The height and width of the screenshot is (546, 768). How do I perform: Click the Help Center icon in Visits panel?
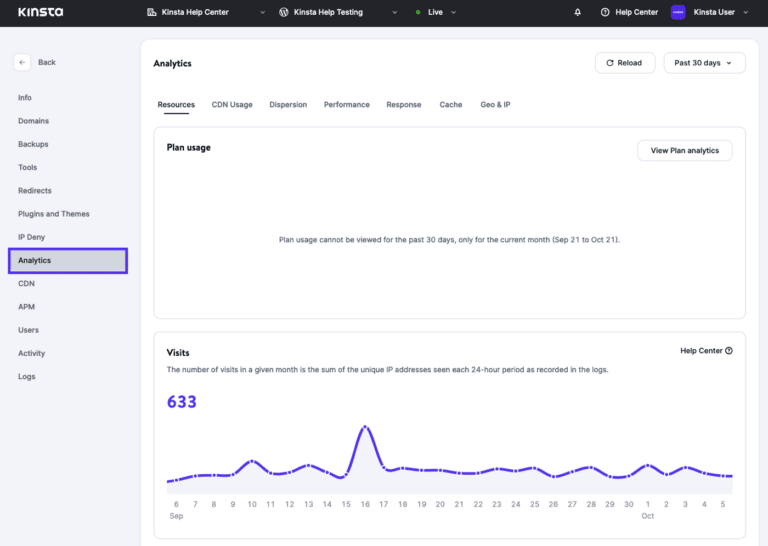pyautogui.click(x=729, y=351)
